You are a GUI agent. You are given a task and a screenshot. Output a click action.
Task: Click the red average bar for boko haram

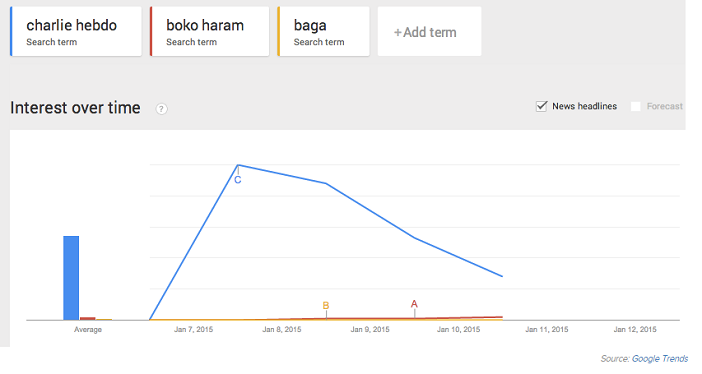88,318
